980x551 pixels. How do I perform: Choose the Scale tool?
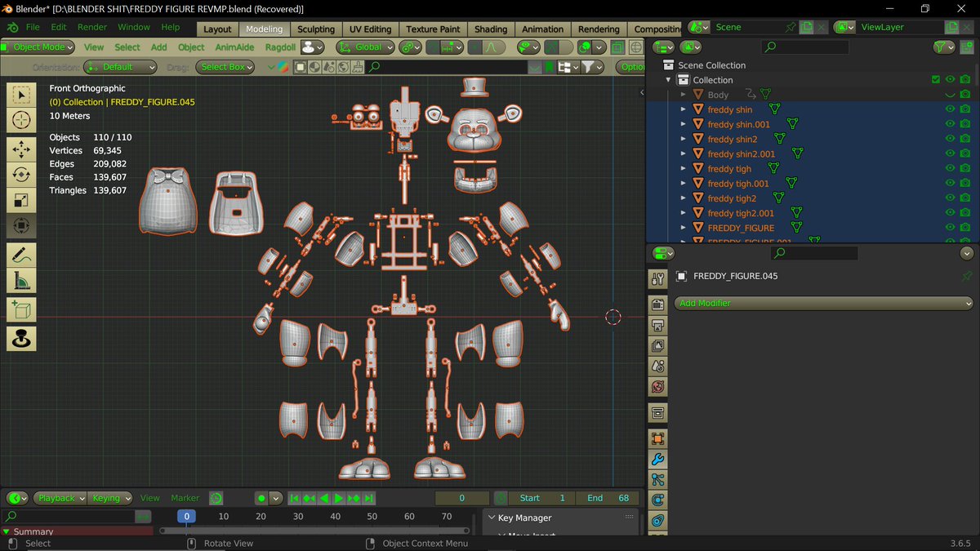pyautogui.click(x=21, y=200)
